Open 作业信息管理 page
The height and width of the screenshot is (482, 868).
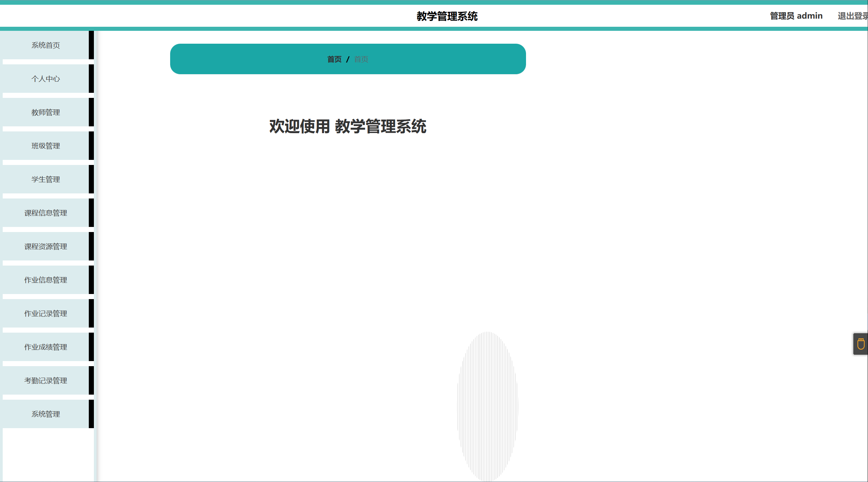coord(46,280)
